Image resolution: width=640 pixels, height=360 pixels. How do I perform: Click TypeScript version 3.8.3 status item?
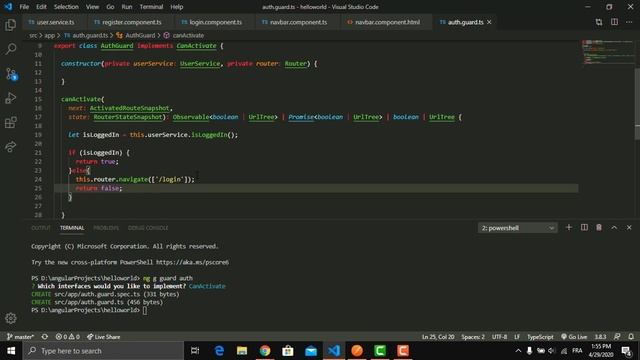600,337
